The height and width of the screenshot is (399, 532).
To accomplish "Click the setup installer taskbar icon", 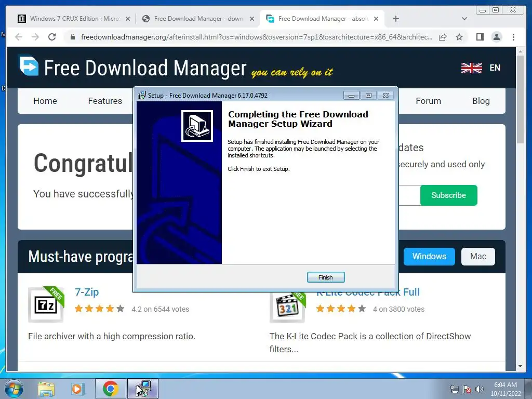I will tap(143, 389).
